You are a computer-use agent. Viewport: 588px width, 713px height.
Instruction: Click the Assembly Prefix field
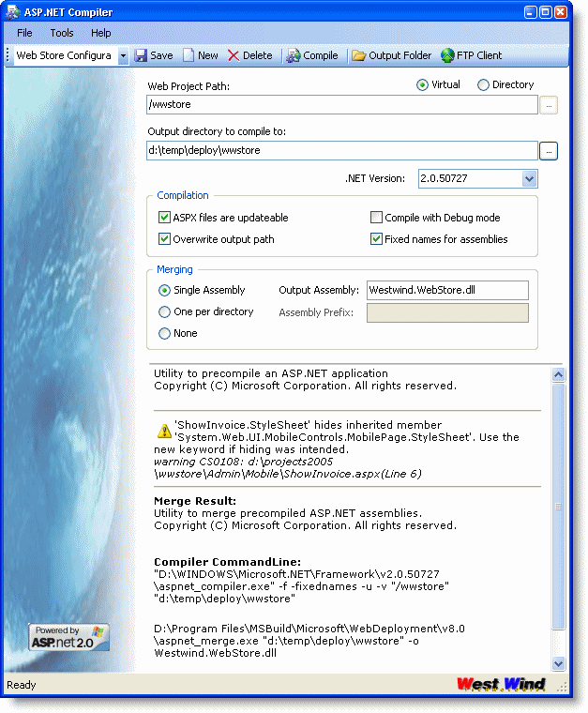(447, 312)
